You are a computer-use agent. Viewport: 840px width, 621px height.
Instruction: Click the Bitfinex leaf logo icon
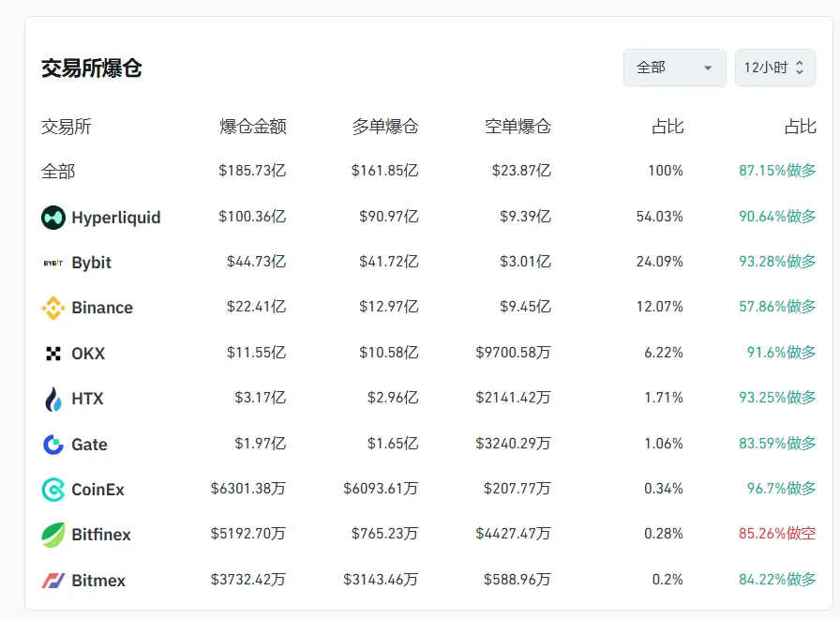(53, 535)
